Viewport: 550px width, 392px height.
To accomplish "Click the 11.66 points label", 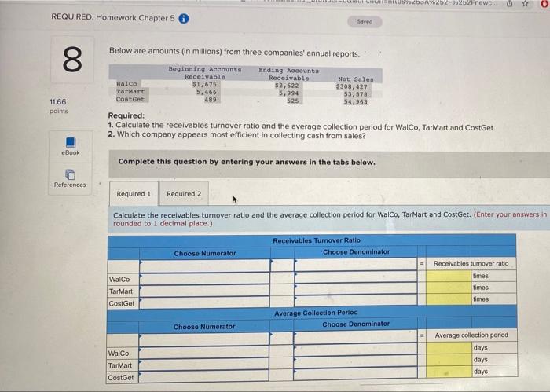I will click(58, 106).
